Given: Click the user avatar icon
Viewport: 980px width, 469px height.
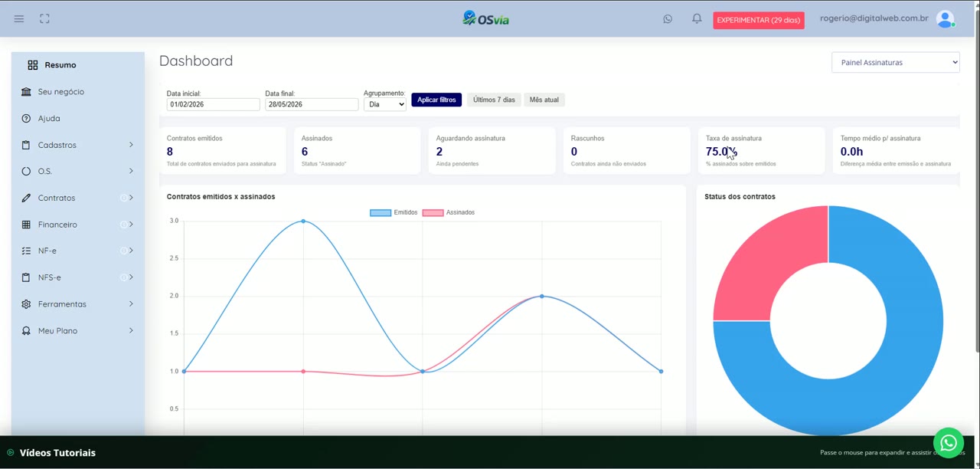Looking at the screenshot, I should pyautogui.click(x=946, y=19).
